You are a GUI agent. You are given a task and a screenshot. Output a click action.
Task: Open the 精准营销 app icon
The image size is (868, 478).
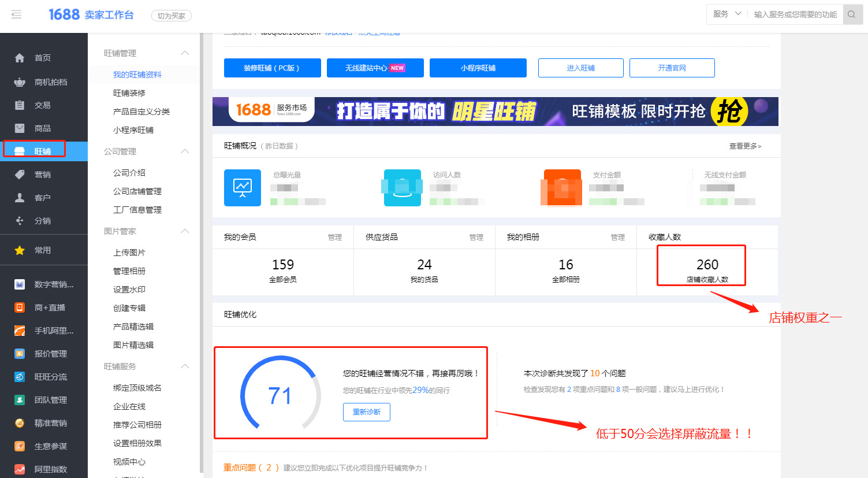pos(20,423)
